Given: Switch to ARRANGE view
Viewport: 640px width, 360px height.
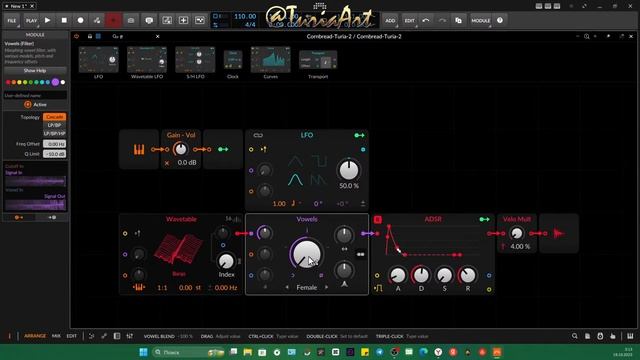Looking at the screenshot, I should click(x=35, y=336).
